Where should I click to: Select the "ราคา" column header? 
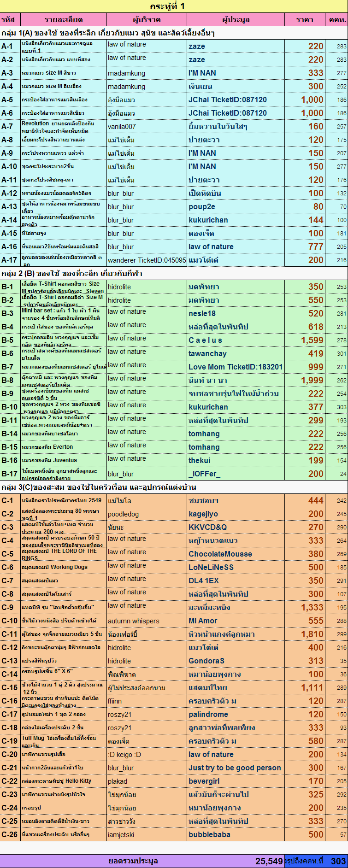tap(305, 20)
